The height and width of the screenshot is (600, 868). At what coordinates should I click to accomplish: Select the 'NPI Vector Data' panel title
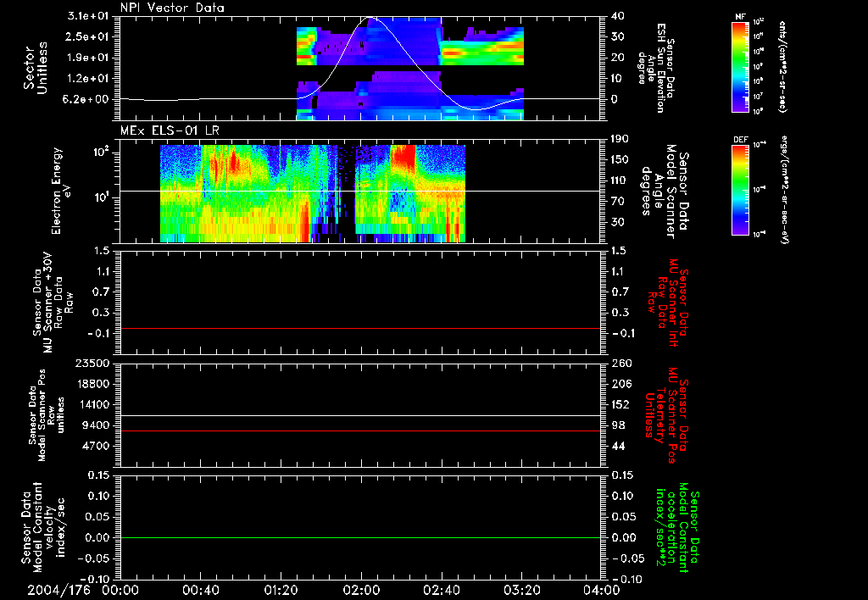[x=173, y=8]
